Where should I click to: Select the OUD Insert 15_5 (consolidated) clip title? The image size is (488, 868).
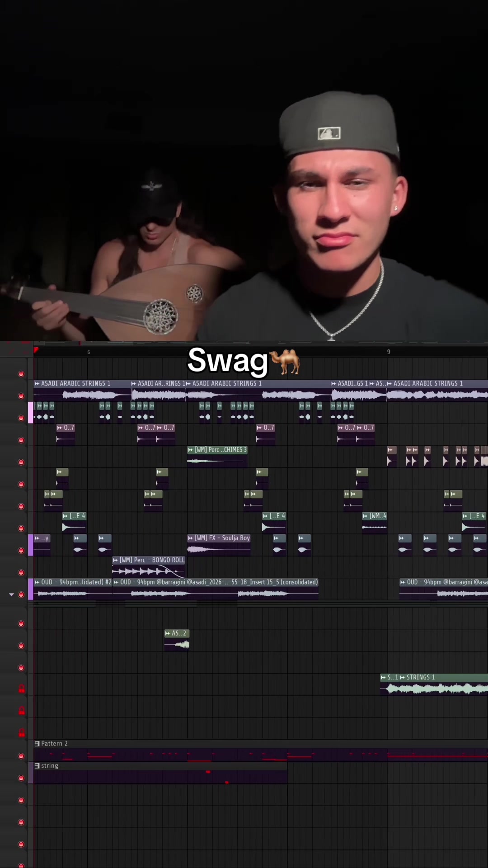click(x=219, y=582)
